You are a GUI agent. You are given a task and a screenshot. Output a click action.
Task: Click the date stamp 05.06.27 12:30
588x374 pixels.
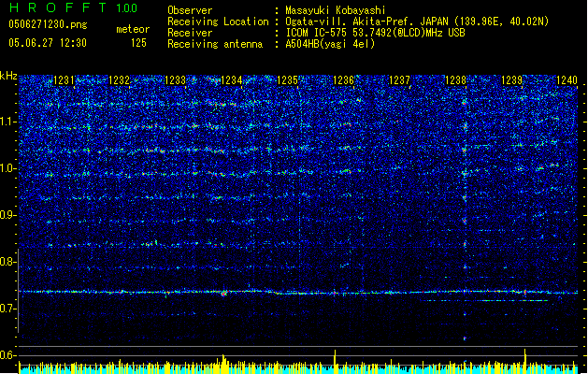pyautogui.click(x=48, y=43)
